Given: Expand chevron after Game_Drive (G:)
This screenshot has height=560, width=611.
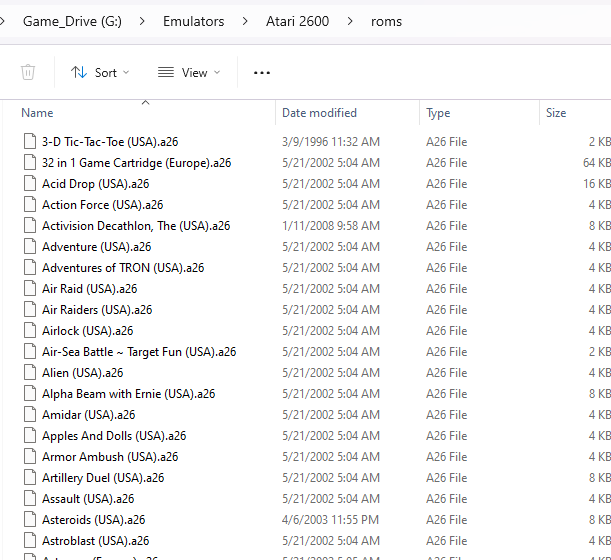Looking at the screenshot, I should (x=142, y=21).
